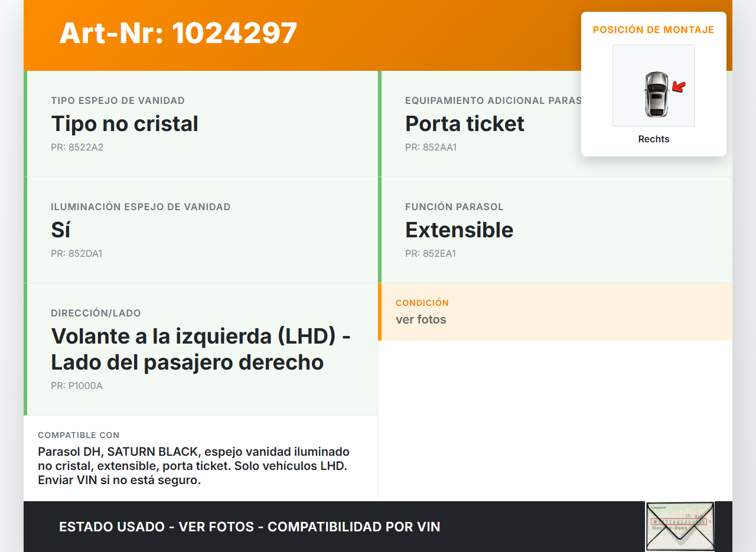This screenshot has height=552, width=756.
Task: Click the Compatible con description paragraph
Action: [x=193, y=466]
